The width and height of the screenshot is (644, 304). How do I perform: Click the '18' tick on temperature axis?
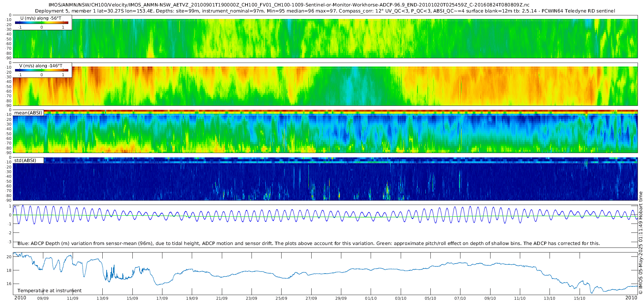(x=9, y=270)
